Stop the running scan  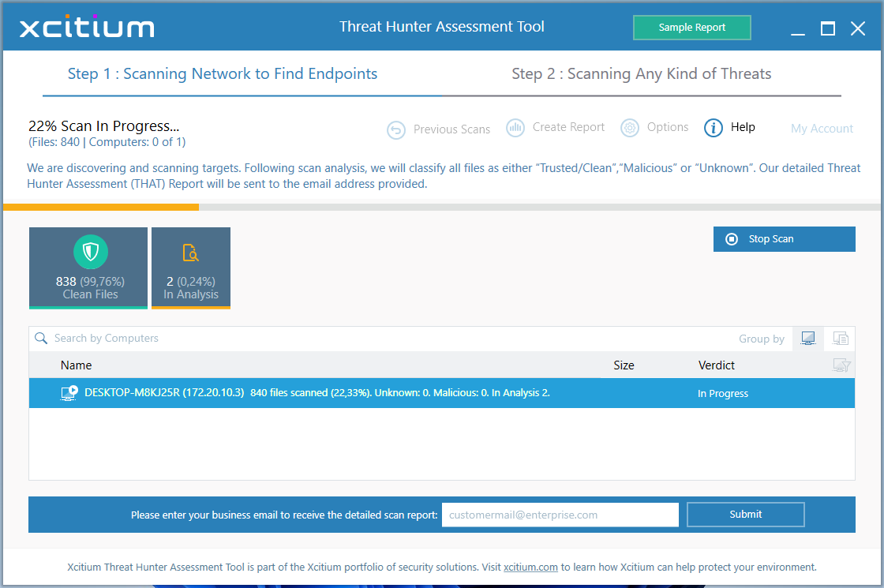pos(785,239)
